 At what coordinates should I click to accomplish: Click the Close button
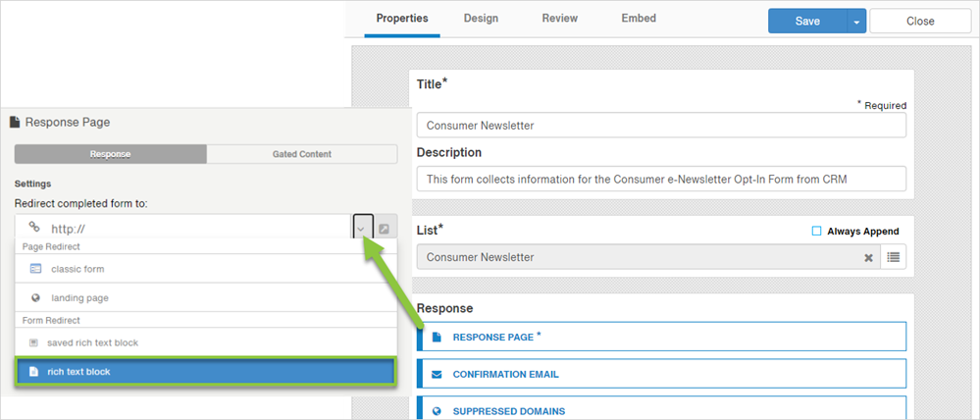[x=920, y=21]
